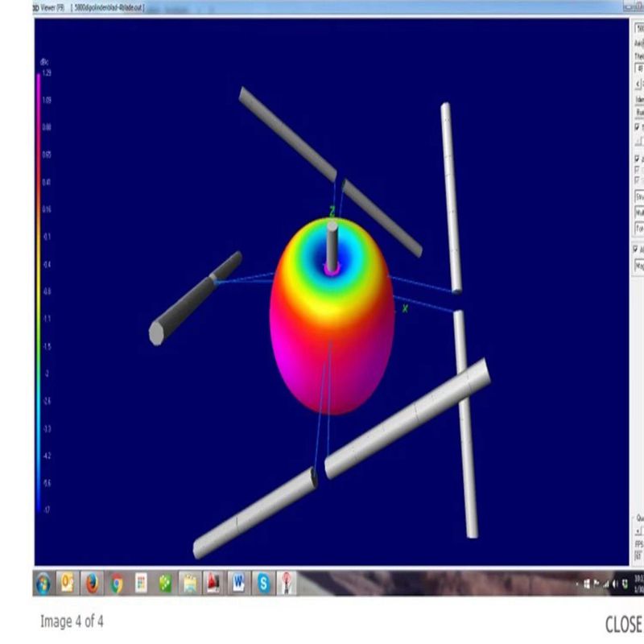Click the antenna program taskbar icon
This screenshot has height=644, width=644.
coord(287,582)
